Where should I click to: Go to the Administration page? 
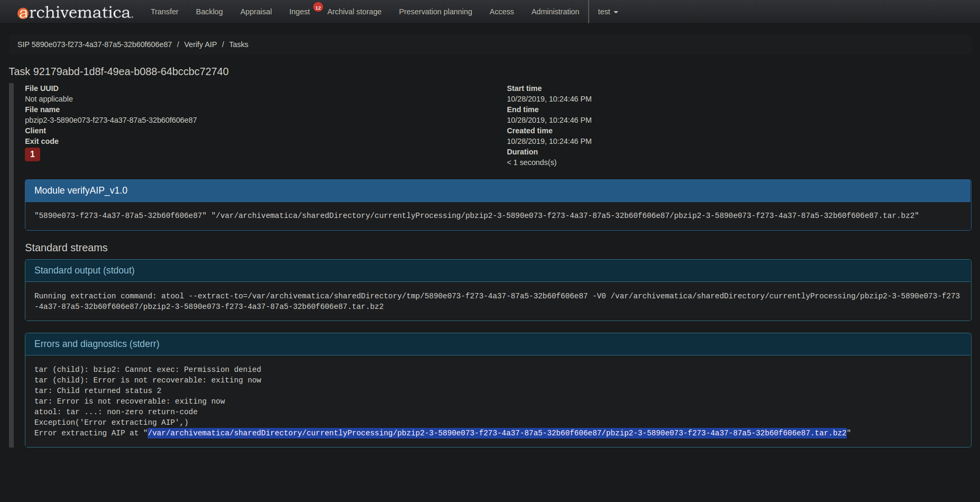[555, 12]
